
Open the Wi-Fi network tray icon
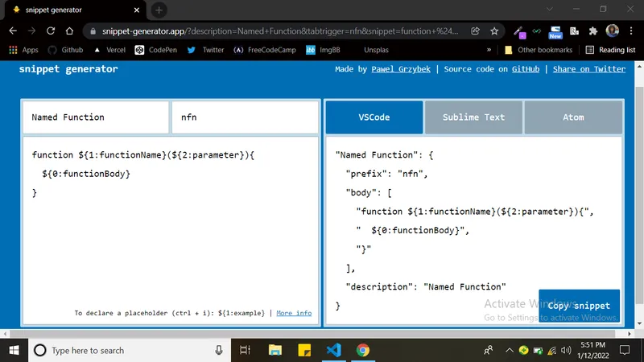[552, 351]
